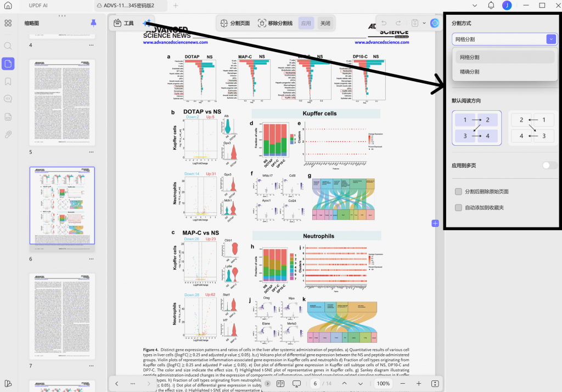Click the 关闭 close button in toolbar
The image size is (562, 392).
(x=325, y=23)
